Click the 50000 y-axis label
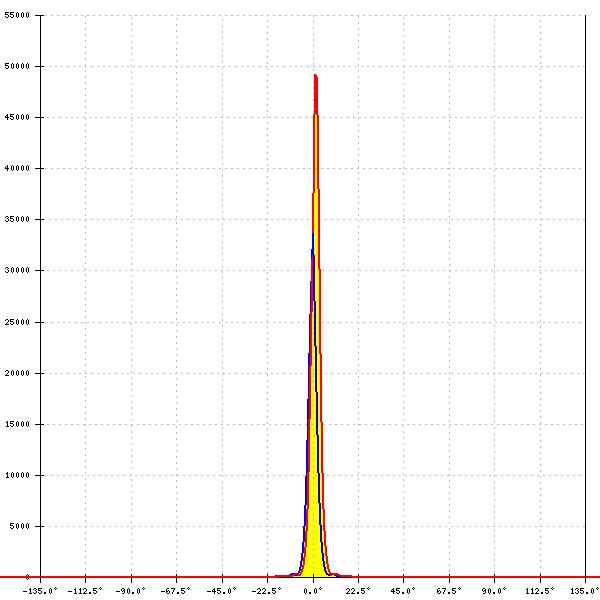This screenshot has height=600, width=600. [x=17, y=66]
